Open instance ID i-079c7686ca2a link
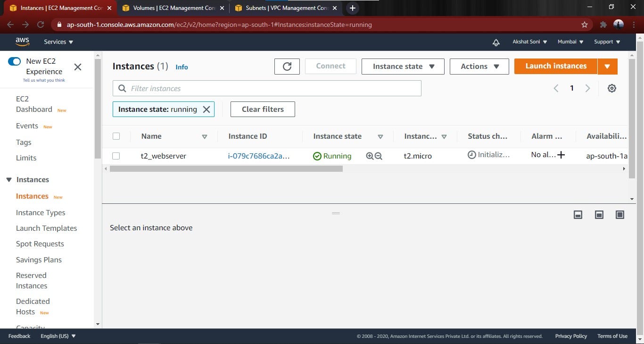644x344 pixels. click(258, 156)
